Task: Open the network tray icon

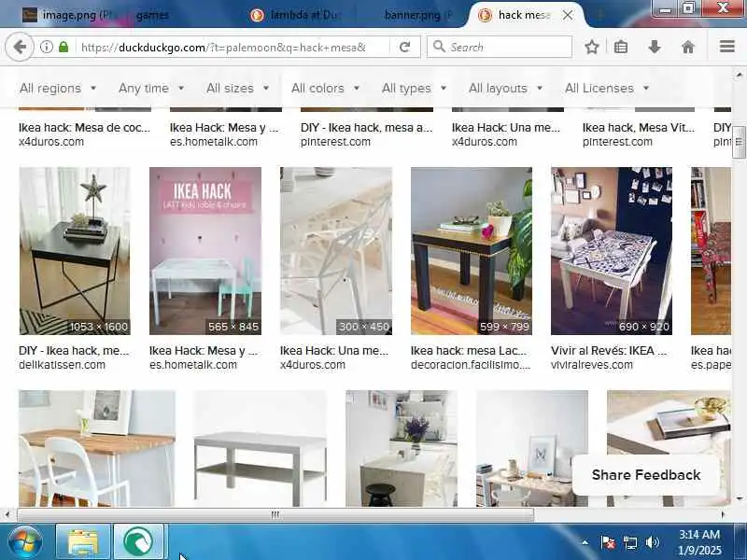Action: click(629, 542)
